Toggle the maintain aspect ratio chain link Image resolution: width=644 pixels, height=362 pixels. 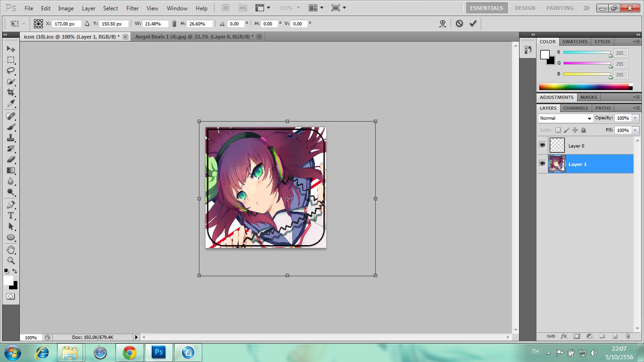point(174,24)
